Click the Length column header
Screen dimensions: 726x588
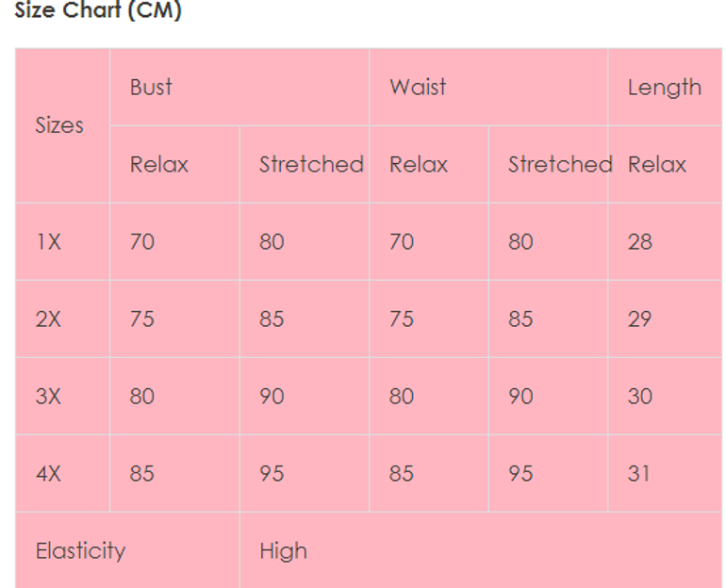pyautogui.click(x=665, y=87)
